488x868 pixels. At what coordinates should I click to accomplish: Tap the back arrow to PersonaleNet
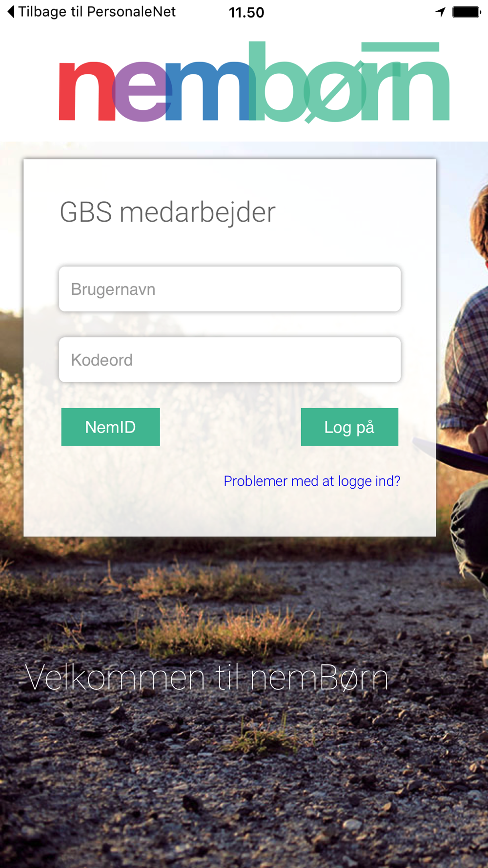click(x=11, y=11)
